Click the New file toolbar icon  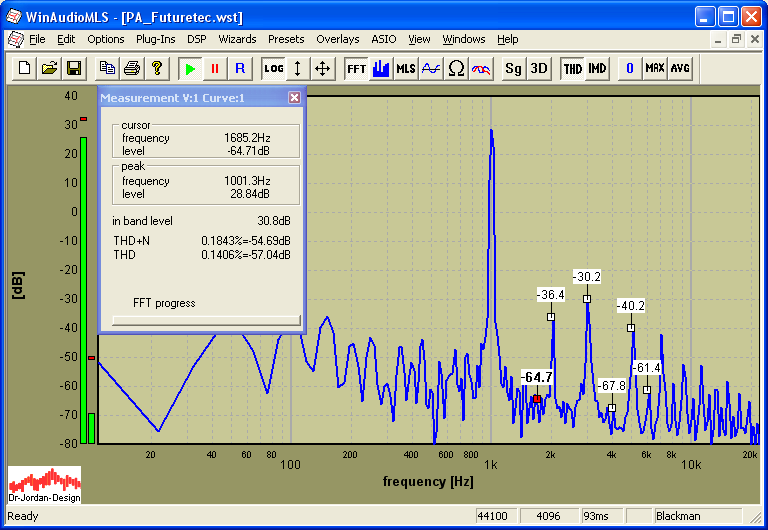pyautogui.click(x=22, y=68)
